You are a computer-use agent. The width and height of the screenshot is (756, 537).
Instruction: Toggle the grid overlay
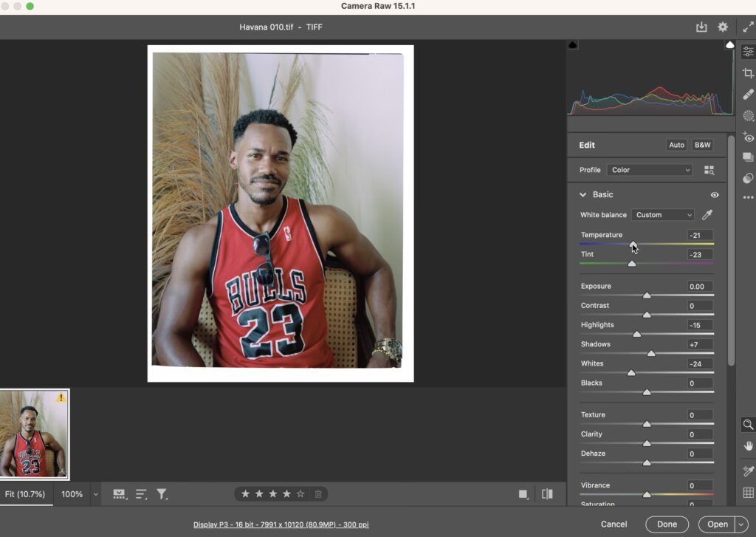(748, 493)
